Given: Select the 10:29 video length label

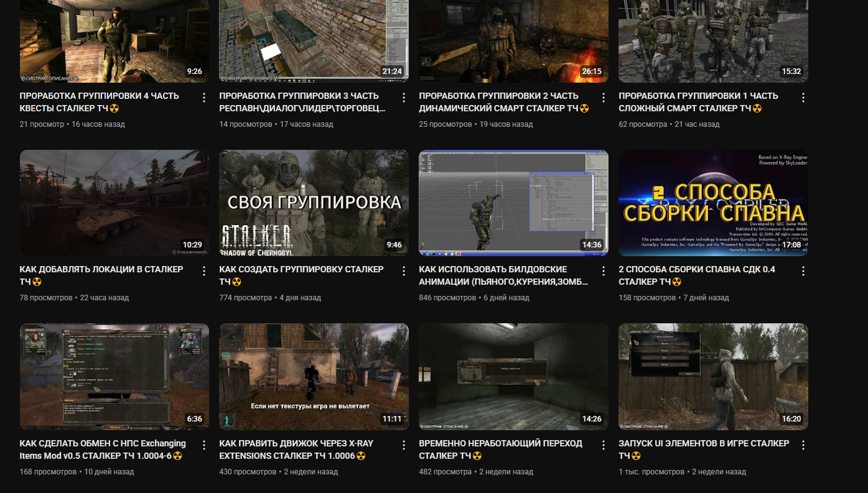Looking at the screenshot, I should click(192, 245).
